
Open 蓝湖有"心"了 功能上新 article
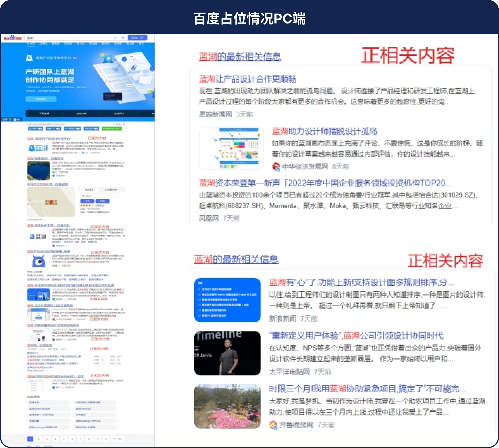pyautogui.click(x=361, y=282)
